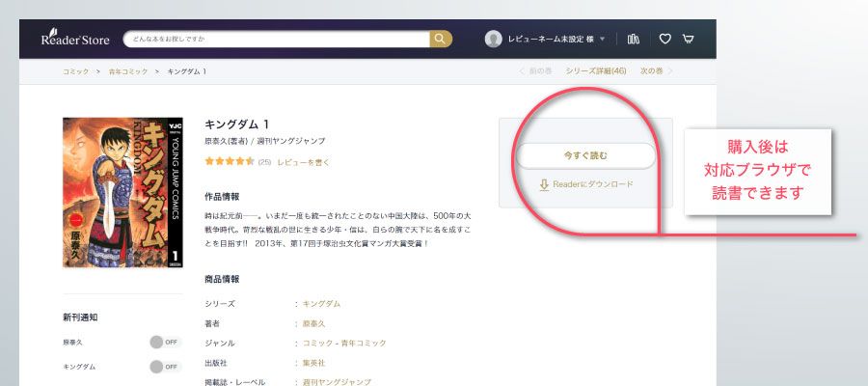Image resolution: width=868 pixels, height=386 pixels.
Task: Open series link キングダム in product info
Action: [321, 303]
